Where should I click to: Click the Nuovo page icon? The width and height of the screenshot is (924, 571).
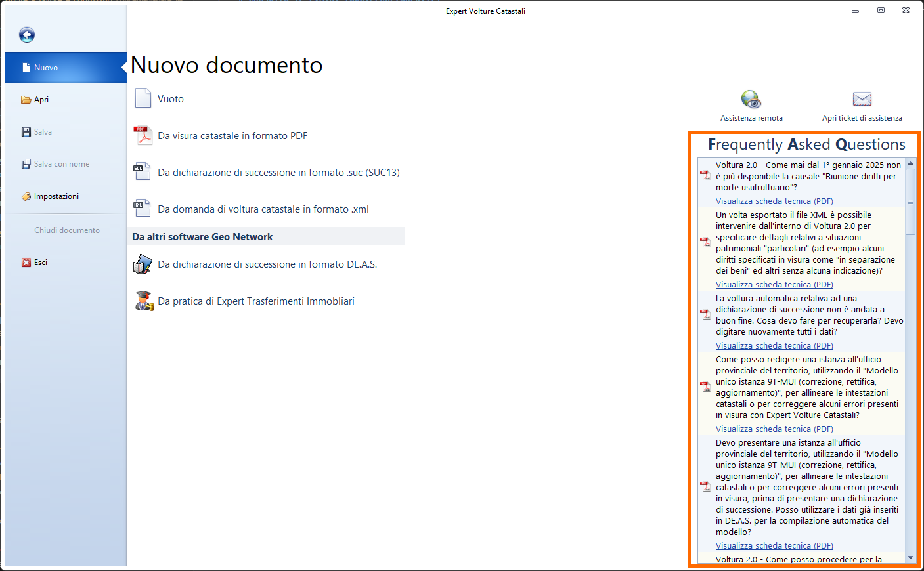coord(26,68)
